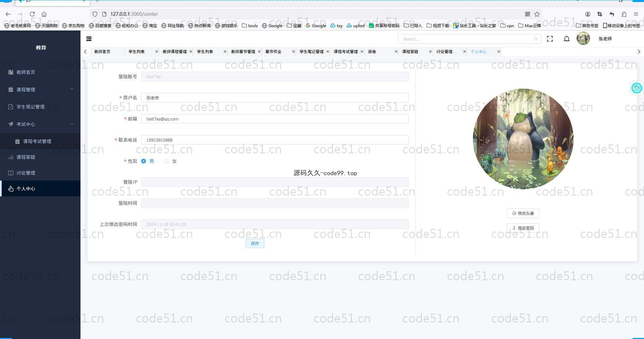
Task: Open 课程考试管理 submenu item
Action: click(x=40, y=141)
